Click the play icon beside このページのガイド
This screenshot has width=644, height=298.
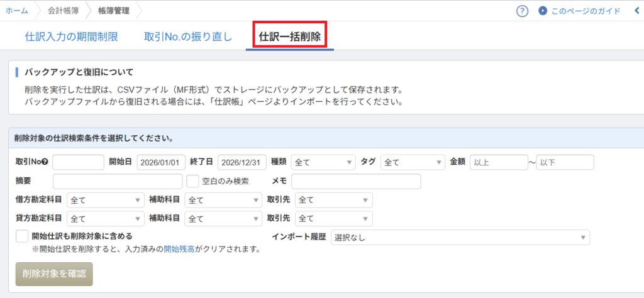point(543,11)
